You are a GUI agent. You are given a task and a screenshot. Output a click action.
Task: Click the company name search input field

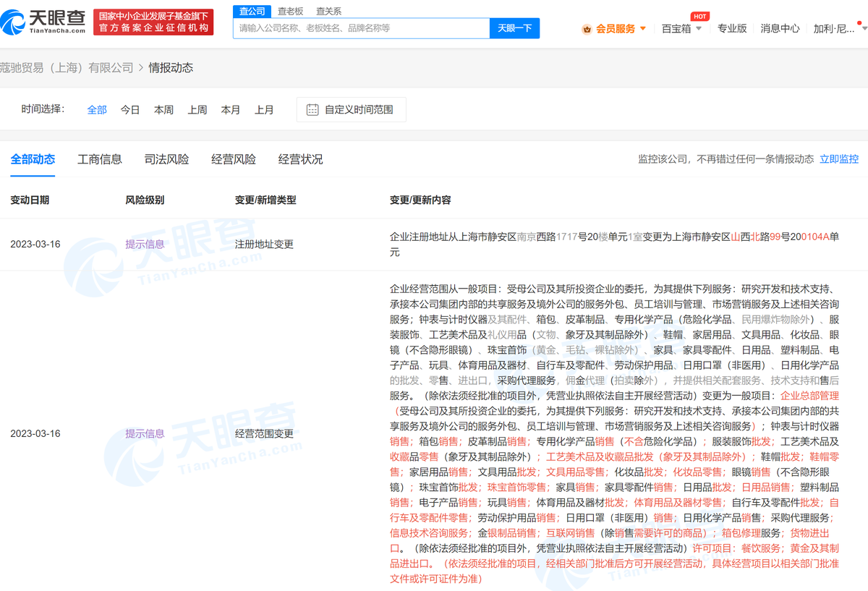click(x=362, y=28)
